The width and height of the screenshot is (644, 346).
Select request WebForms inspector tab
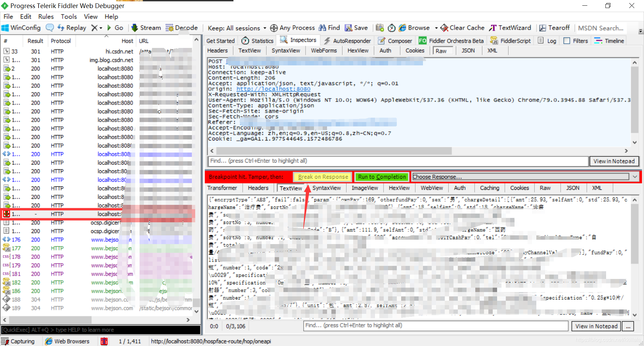coord(324,51)
